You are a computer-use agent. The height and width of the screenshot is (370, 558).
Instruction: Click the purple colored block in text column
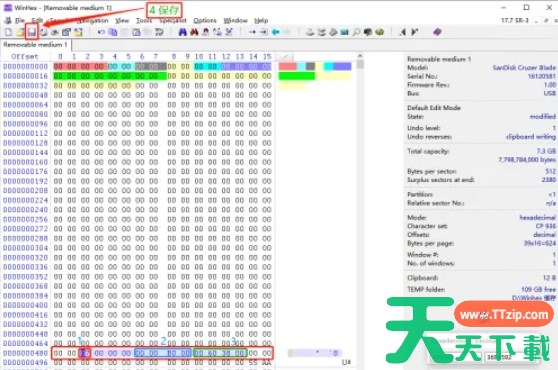click(x=342, y=66)
